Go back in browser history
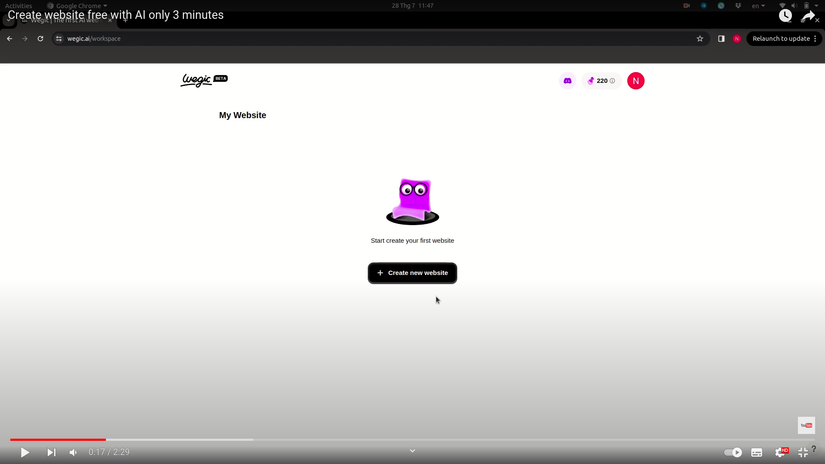The image size is (825, 464). point(9,38)
